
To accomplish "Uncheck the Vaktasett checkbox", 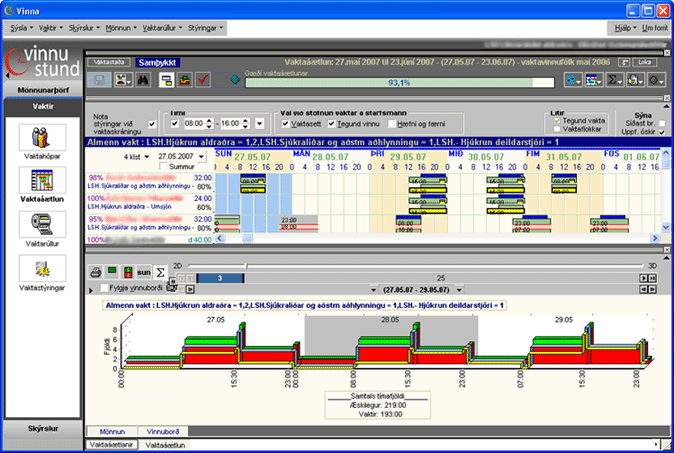I will pyautogui.click(x=285, y=124).
